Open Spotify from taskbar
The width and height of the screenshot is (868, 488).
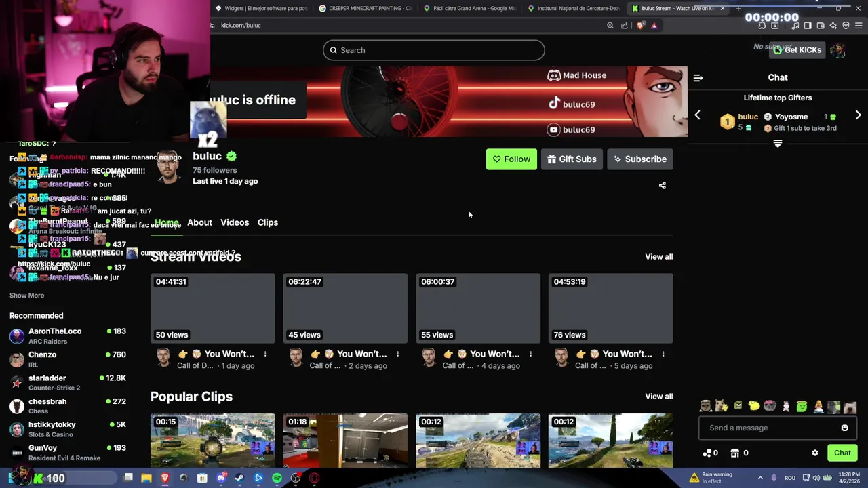coord(277,479)
